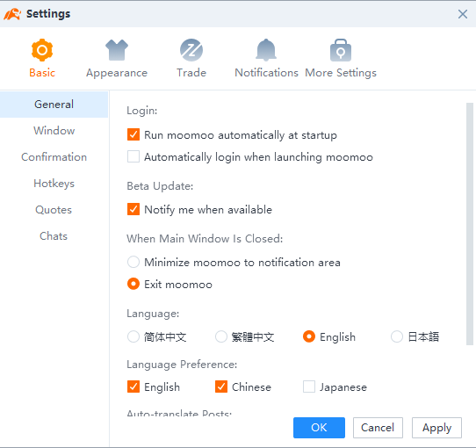Uncheck Notify me when available
Screen dimensions: 476x448
point(133,209)
